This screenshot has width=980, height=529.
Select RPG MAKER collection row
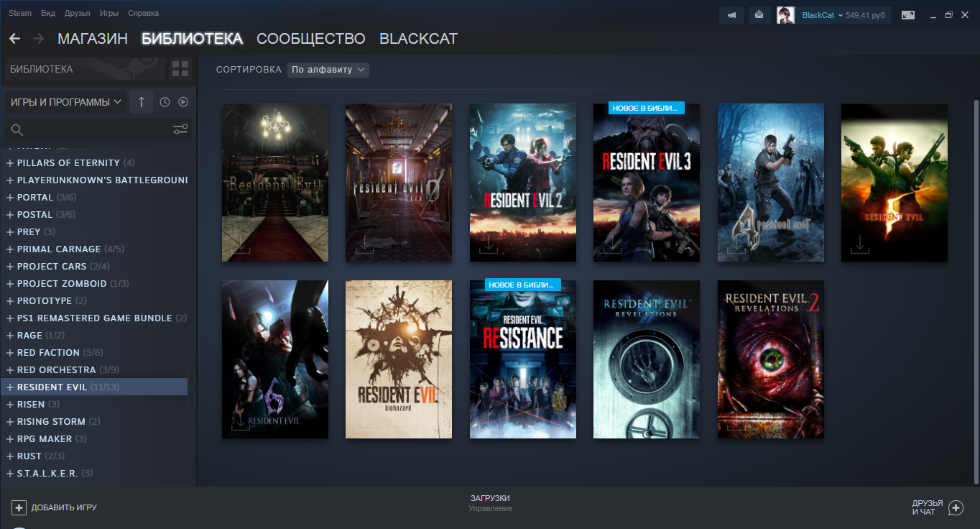click(x=94, y=438)
